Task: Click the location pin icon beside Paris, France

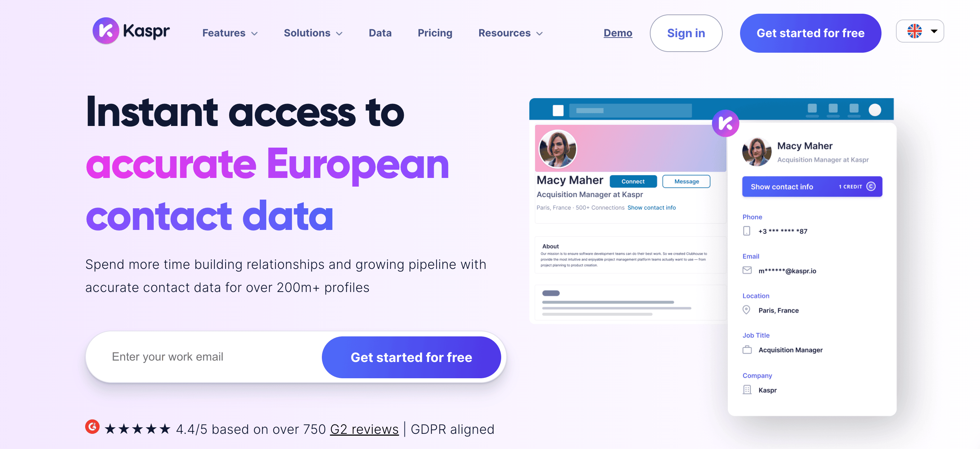Action: click(x=747, y=310)
